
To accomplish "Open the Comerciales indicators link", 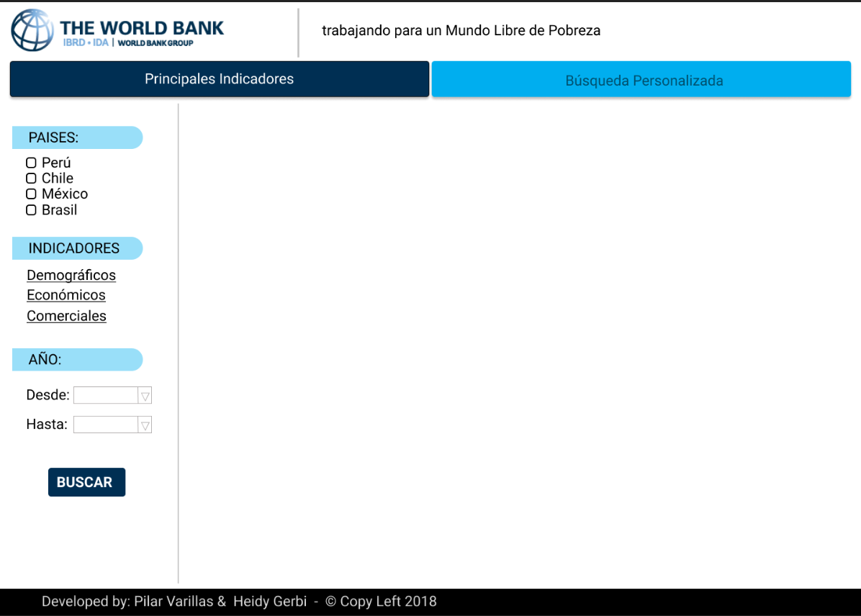I will coord(66,316).
